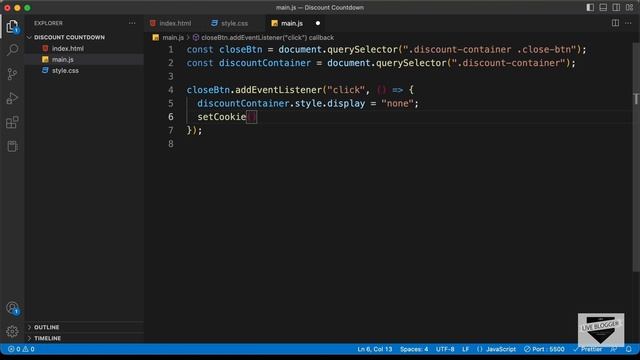Open main.js in the explorer tree
Viewport: 640px width, 360px height.
pyautogui.click(x=62, y=59)
